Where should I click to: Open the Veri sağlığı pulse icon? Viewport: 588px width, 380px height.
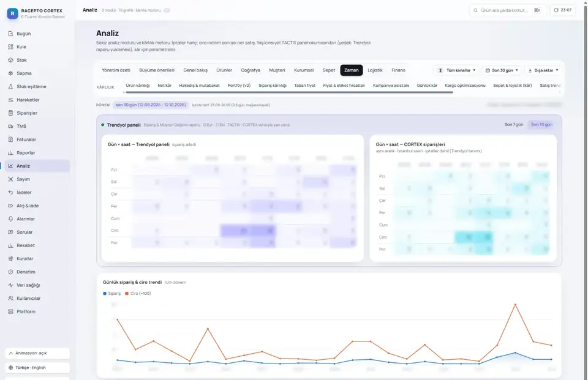click(x=10, y=285)
